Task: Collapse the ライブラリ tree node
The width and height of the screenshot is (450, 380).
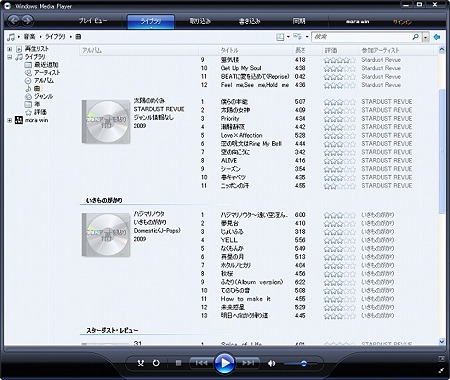Action: pos(10,57)
